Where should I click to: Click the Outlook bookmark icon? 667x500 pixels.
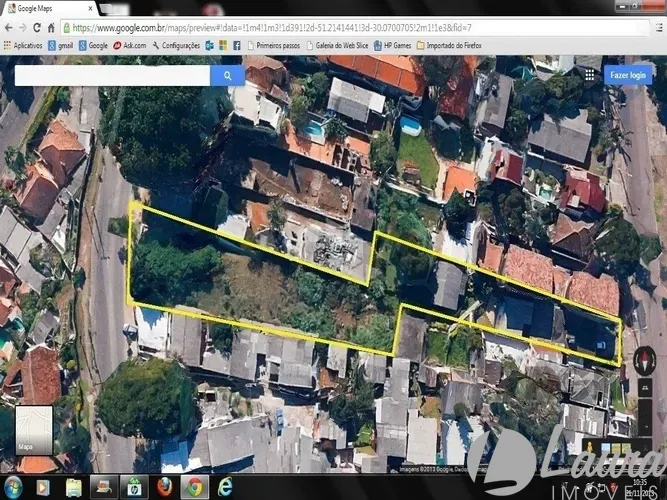coord(209,46)
